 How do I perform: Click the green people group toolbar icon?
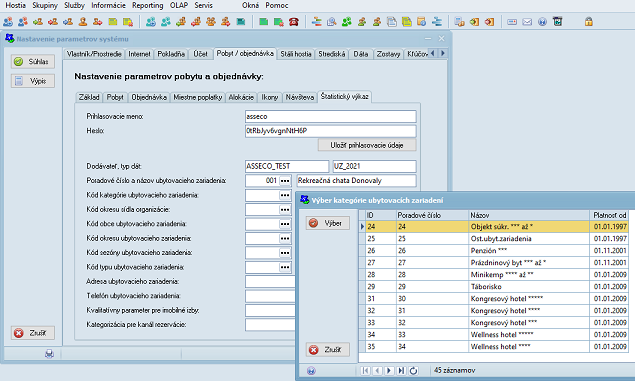pos(347,22)
